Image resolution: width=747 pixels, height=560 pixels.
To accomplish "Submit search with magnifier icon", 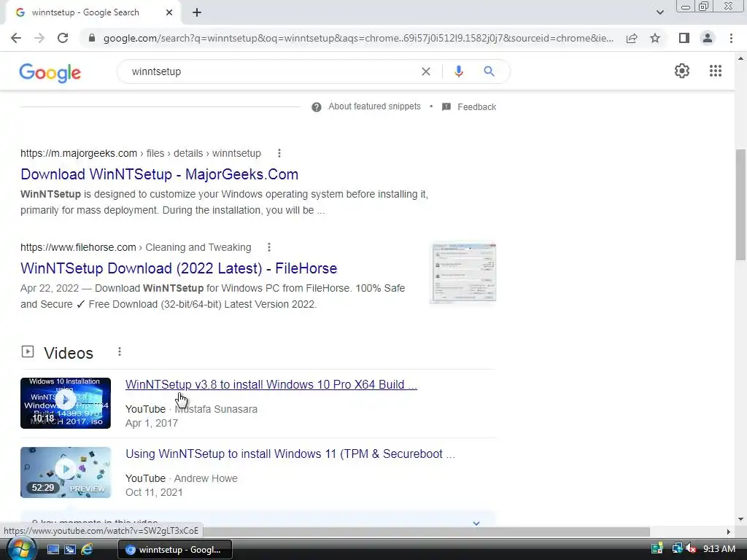I will (x=489, y=71).
